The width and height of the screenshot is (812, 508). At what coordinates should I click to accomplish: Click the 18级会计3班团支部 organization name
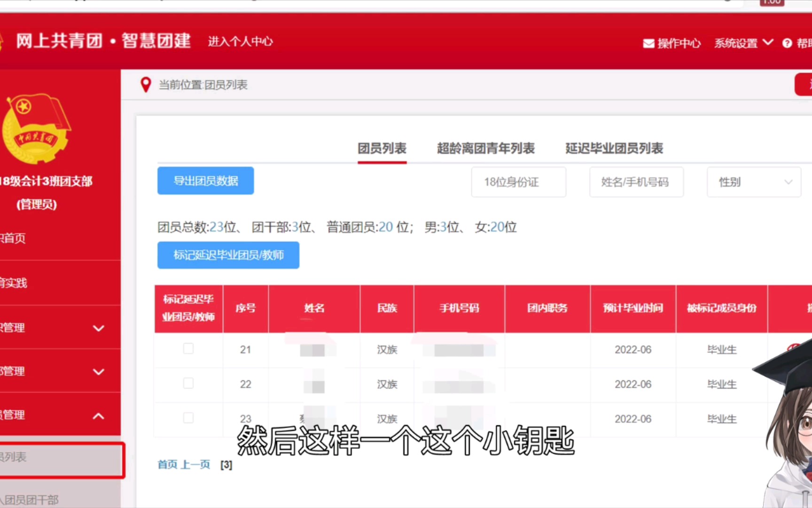coord(47,181)
